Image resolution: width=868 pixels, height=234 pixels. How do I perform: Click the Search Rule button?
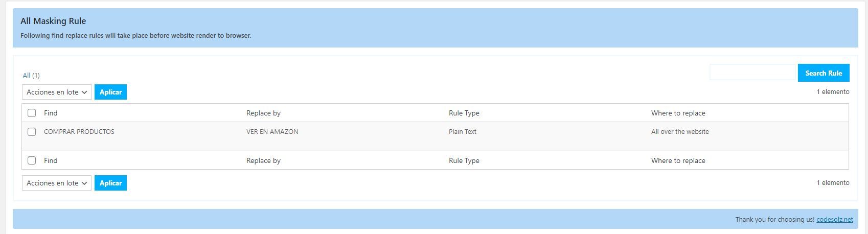pos(824,73)
